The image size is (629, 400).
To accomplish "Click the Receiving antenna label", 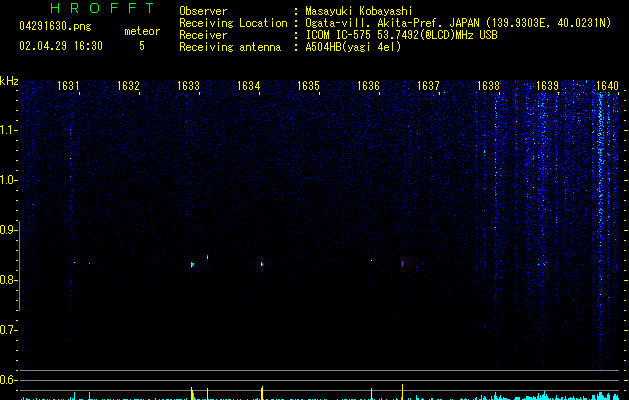I will [x=230, y=47].
